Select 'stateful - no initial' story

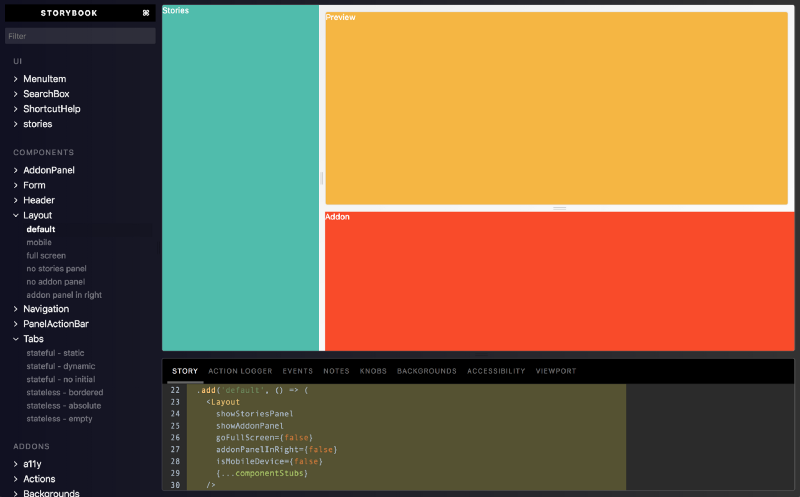tap(61, 379)
